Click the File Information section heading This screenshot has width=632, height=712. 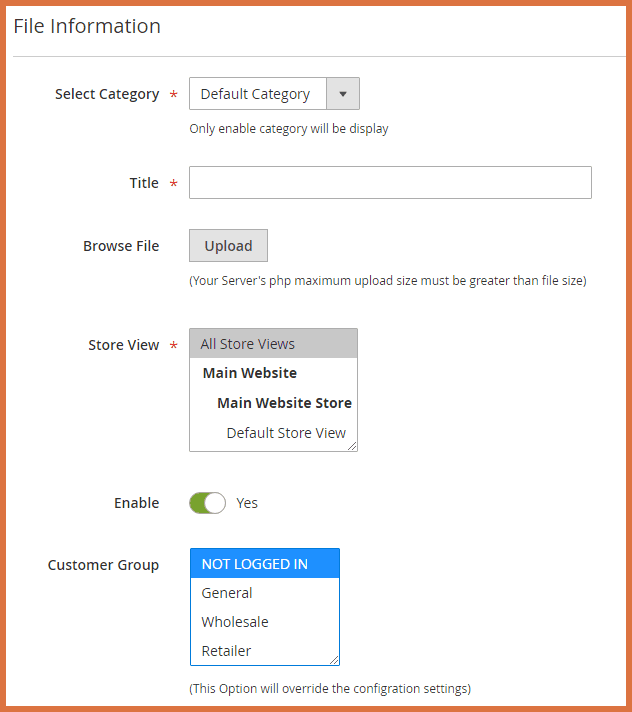click(87, 26)
